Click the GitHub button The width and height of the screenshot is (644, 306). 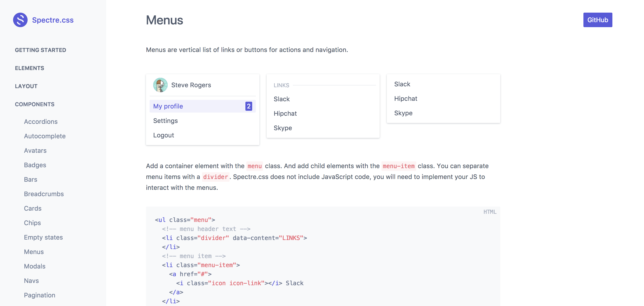(x=597, y=20)
